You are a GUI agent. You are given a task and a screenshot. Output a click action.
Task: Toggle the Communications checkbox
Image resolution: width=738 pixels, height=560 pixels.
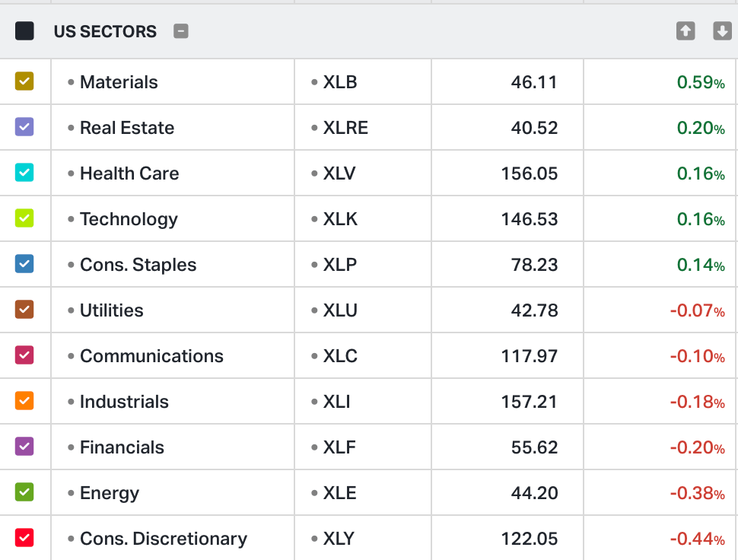click(x=25, y=355)
